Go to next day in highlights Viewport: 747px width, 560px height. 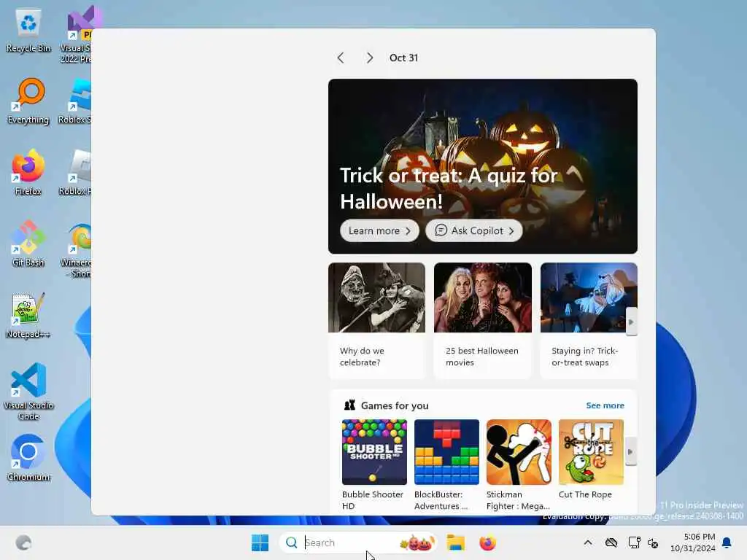(370, 58)
